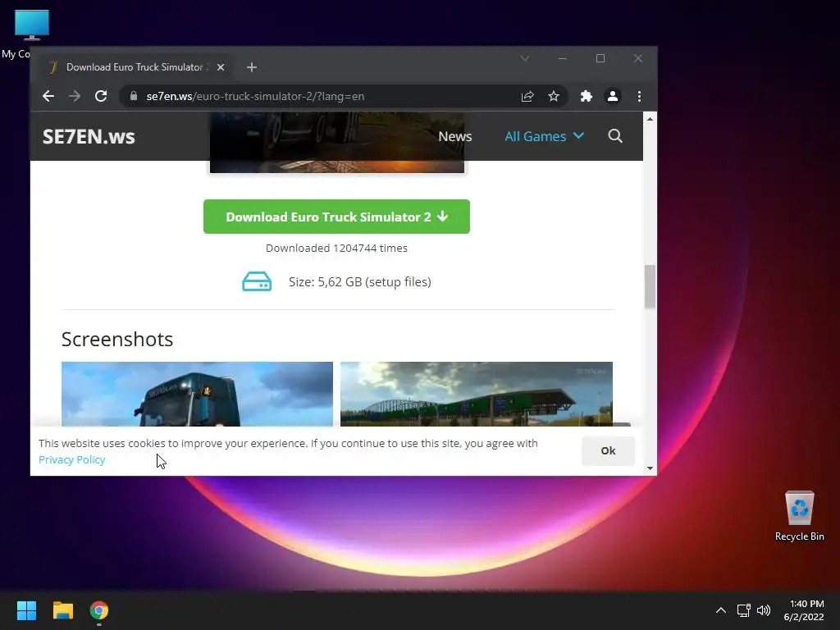Open the tab search chevron in title bar
Viewport: 840px width, 630px height.
[x=525, y=58]
